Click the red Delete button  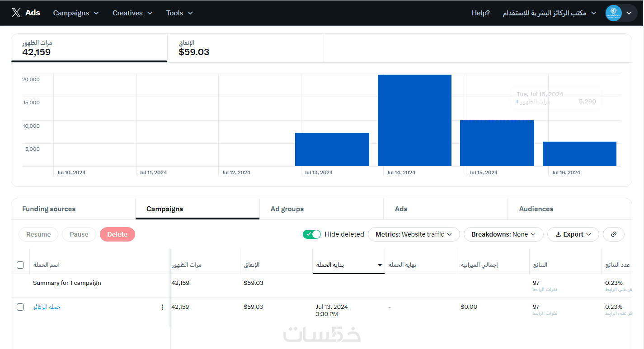click(118, 234)
